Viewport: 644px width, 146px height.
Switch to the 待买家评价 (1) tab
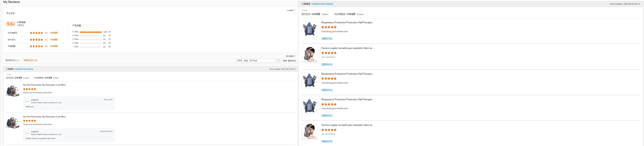click(x=12, y=60)
